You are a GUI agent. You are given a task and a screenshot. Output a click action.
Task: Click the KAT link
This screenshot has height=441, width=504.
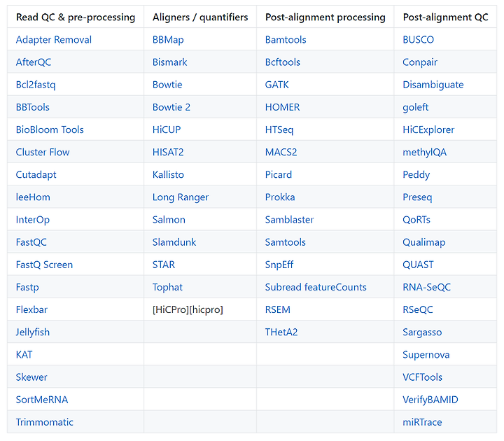coord(24,354)
